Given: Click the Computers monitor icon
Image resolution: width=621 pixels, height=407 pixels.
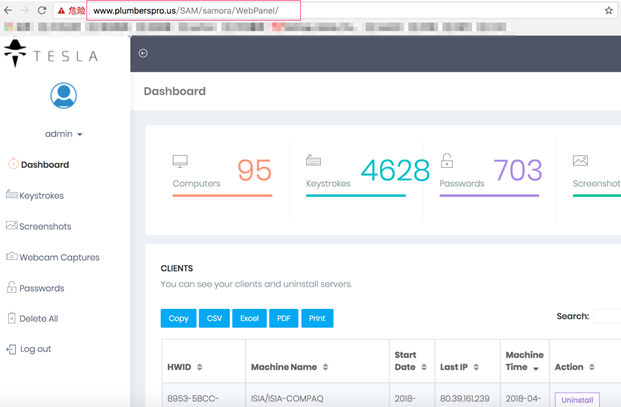Looking at the screenshot, I should pos(180,161).
